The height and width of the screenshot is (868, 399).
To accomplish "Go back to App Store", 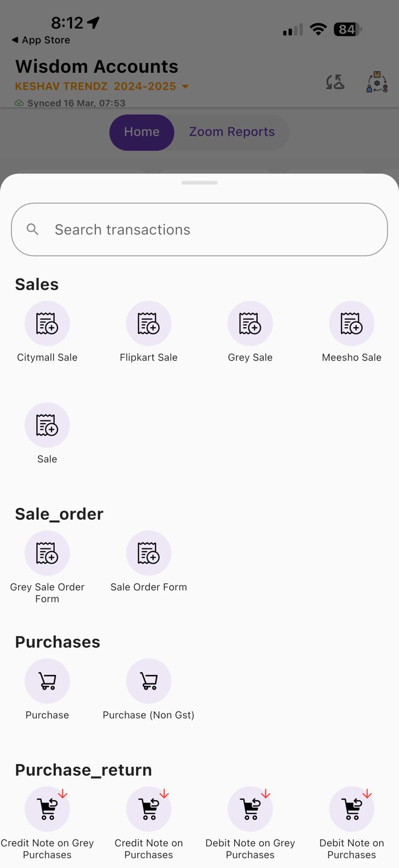I will pyautogui.click(x=41, y=40).
